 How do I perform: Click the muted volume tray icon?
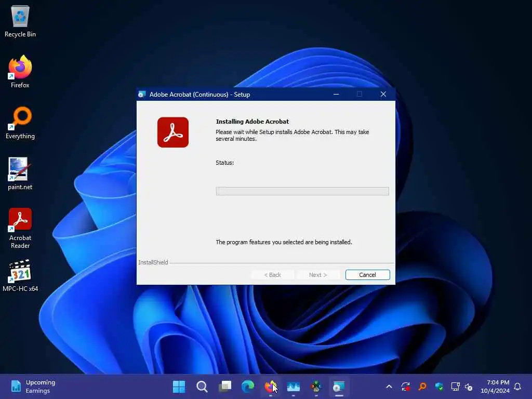click(x=469, y=387)
